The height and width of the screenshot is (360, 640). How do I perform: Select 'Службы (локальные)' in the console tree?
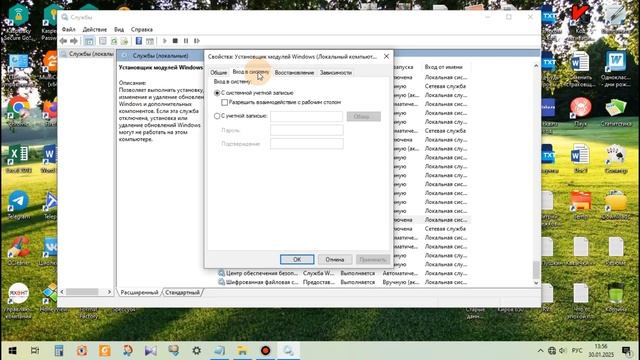pyautogui.click(x=87, y=54)
